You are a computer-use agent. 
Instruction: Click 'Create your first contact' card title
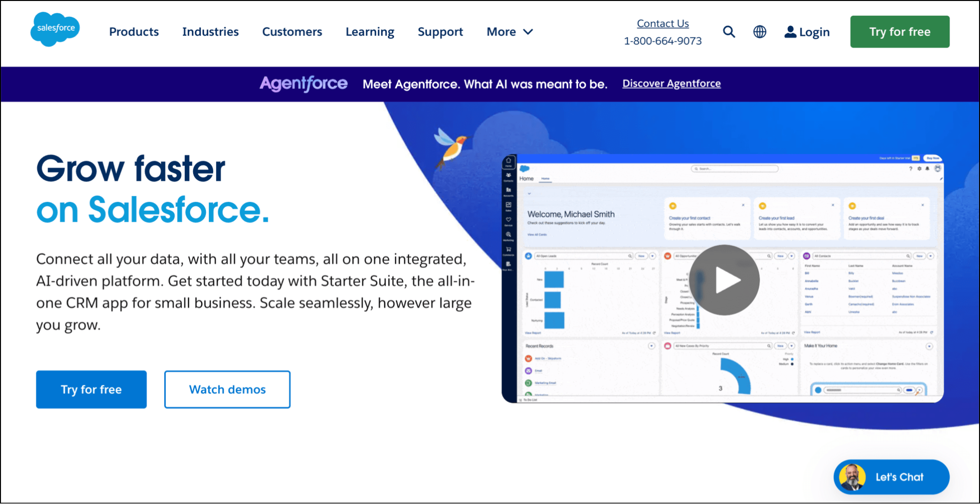[x=689, y=218]
